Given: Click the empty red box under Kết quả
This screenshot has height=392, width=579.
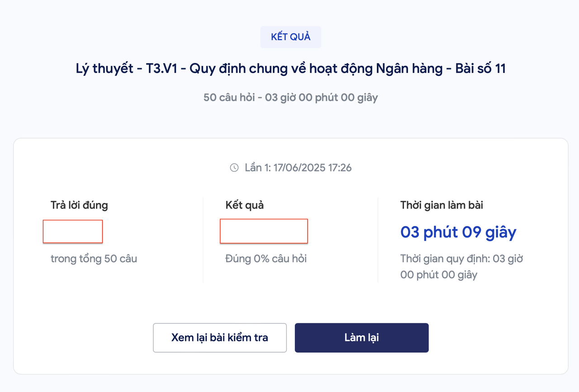Looking at the screenshot, I should pyautogui.click(x=264, y=231).
